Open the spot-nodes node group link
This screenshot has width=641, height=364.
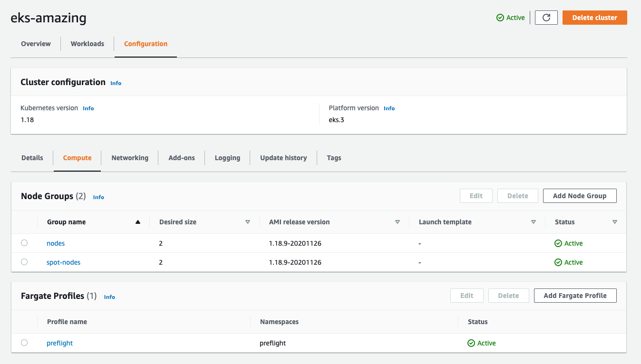[63, 262]
